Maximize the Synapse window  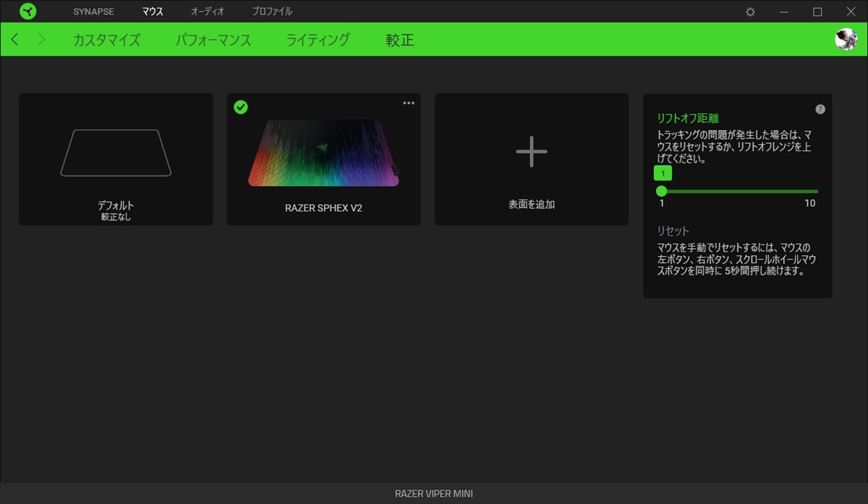817,12
